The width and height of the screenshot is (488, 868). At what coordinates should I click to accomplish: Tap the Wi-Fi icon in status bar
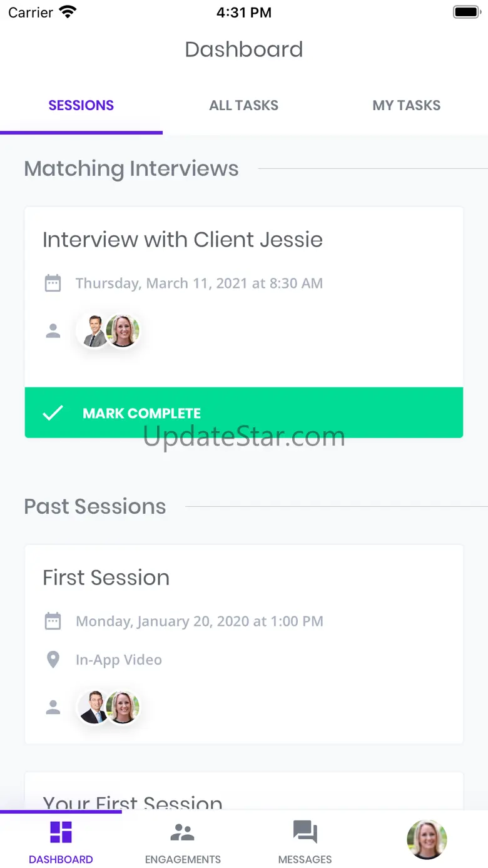click(67, 12)
